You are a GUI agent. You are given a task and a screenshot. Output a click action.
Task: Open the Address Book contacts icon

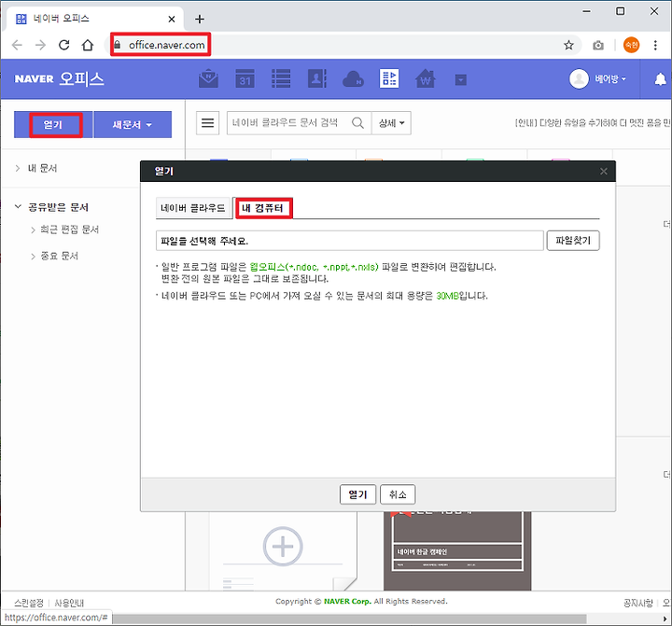pyautogui.click(x=317, y=79)
